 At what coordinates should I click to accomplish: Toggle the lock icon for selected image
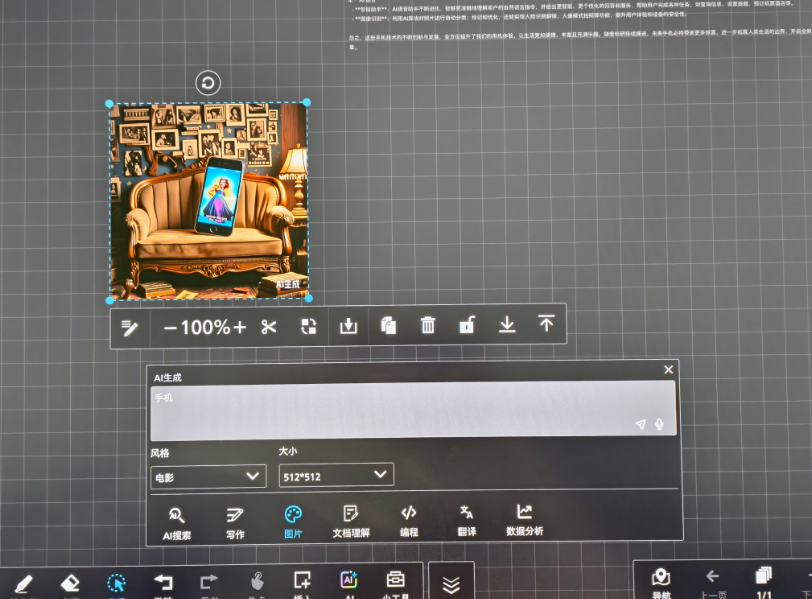pyautogui.click(x=467, y=325)
